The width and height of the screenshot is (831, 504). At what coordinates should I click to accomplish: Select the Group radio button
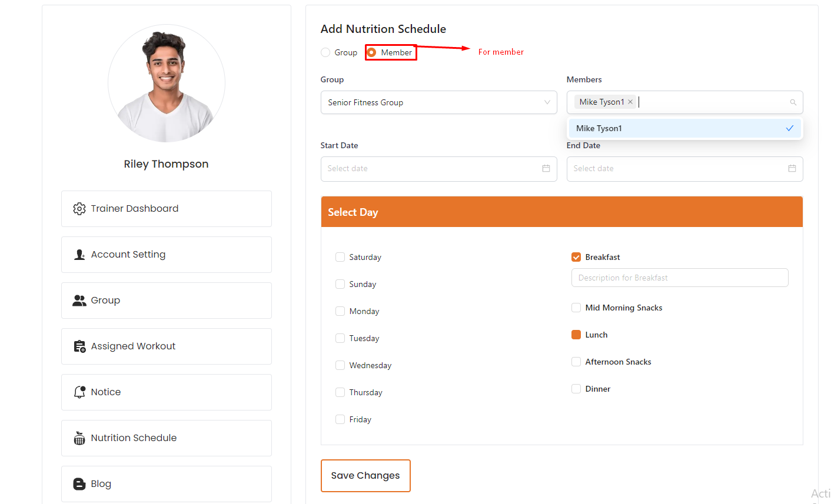325,52
